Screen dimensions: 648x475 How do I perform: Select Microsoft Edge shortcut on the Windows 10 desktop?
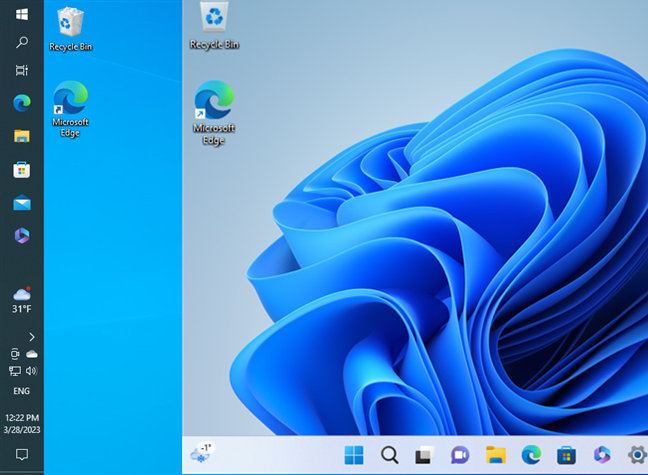pos(71,109)
